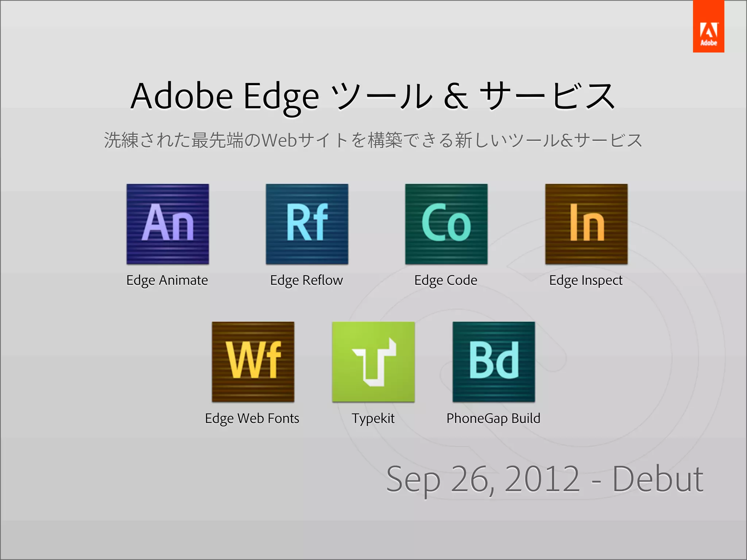Select the 'Edge Animate' label text
This screenshot has height=560, width=747.
167,280
